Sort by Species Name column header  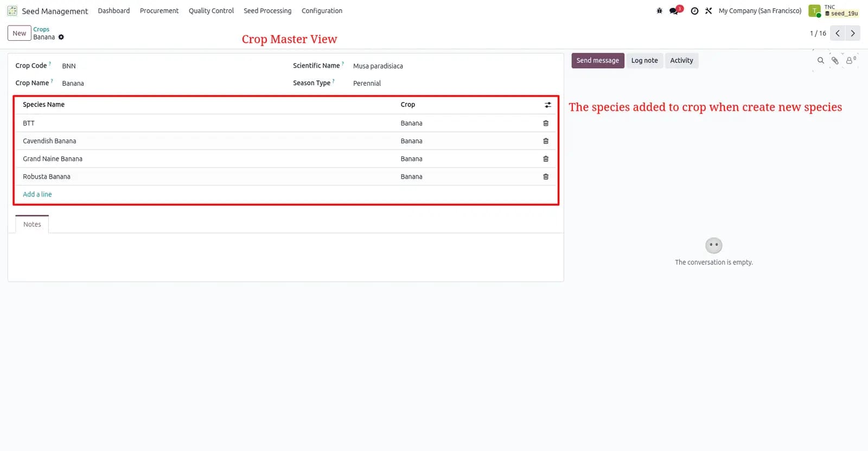coord(43,105)
